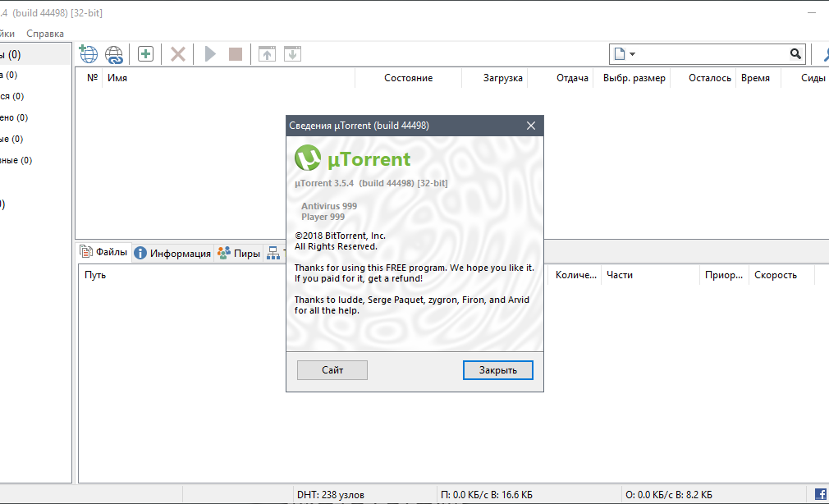The image size is (829, 504).
Task: Click download status П: 0.0 КБ/с
Action: coord(487,495)
